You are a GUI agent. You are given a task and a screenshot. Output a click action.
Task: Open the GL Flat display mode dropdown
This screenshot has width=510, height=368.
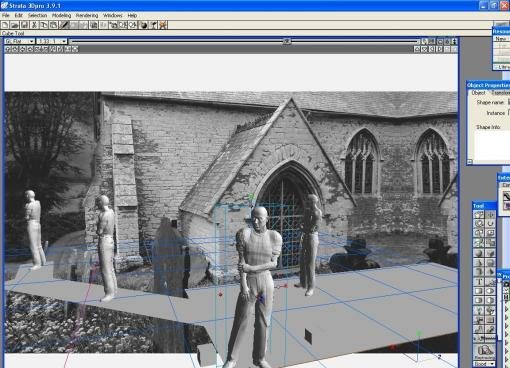coord(20,41)
